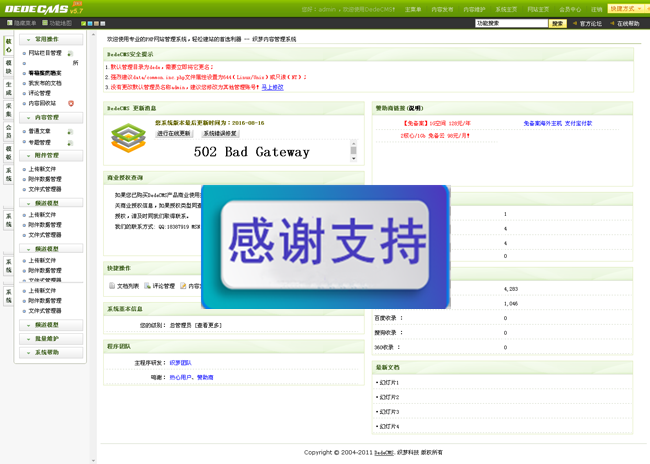
Task: Open the 官方论坛 link
Action: pos(591,24)
